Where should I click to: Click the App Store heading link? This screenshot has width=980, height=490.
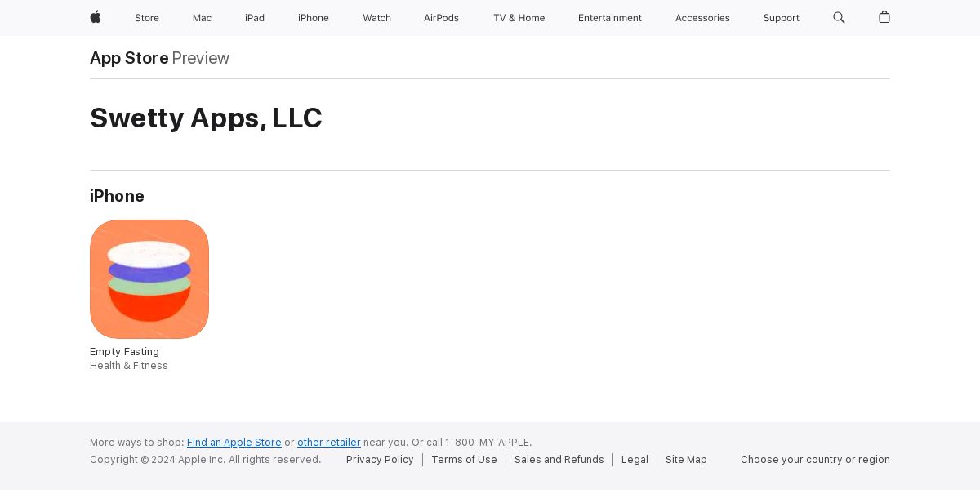click(x=129, y=58)
